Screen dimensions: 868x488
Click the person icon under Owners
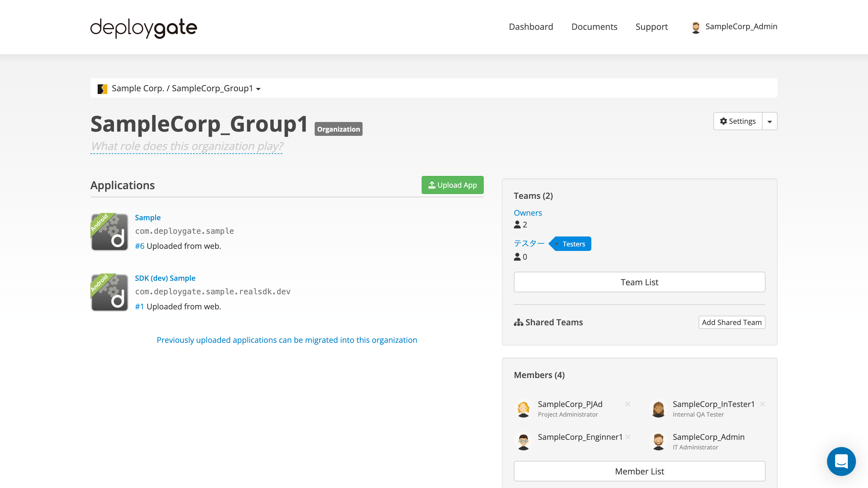[x=517, y=225]
